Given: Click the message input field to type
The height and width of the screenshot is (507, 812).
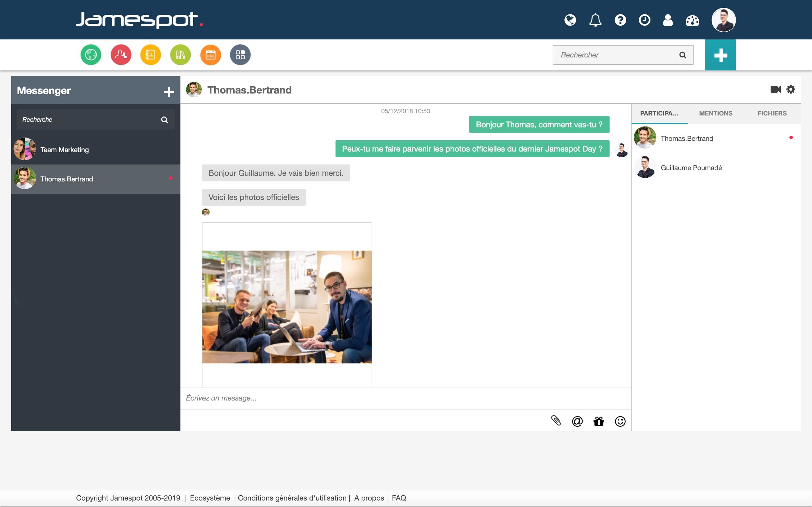Looking at the screenshot, I should coord(405,398).
